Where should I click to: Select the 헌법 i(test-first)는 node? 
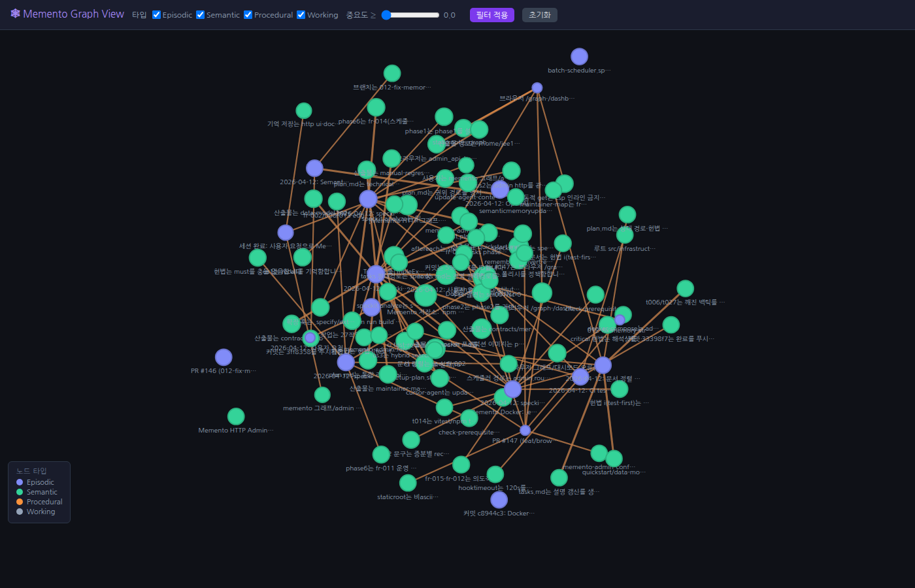(619, 389)
